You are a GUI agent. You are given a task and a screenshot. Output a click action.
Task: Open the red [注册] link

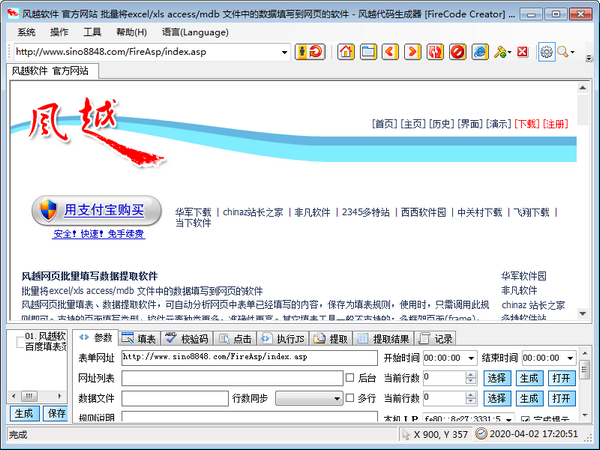click(556, 124)
